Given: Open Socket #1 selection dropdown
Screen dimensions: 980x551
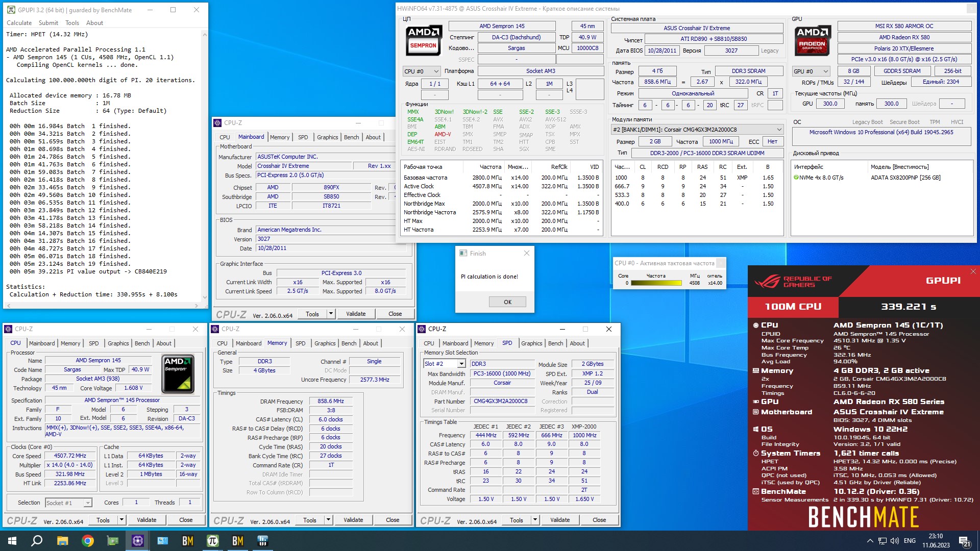Looking at the screenshot, I should pos(88,503).
